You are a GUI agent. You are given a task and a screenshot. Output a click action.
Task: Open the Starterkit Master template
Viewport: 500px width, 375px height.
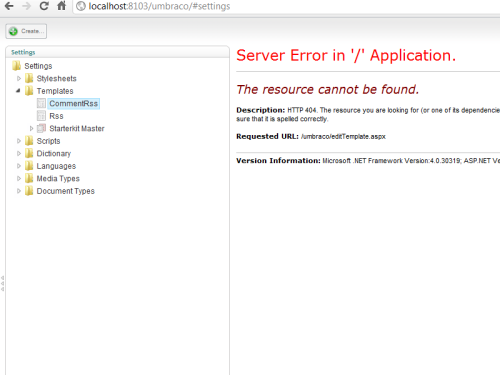(77, 128)
